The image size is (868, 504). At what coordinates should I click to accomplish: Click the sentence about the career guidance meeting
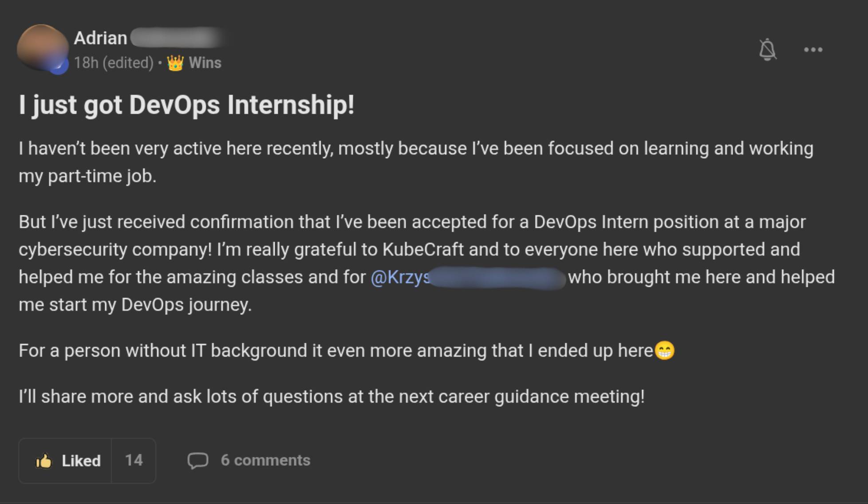click(331, 397)
